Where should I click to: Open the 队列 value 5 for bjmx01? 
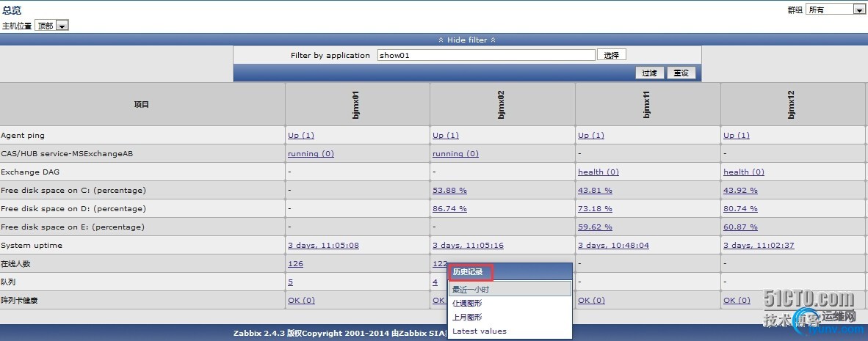pos(291,282)
